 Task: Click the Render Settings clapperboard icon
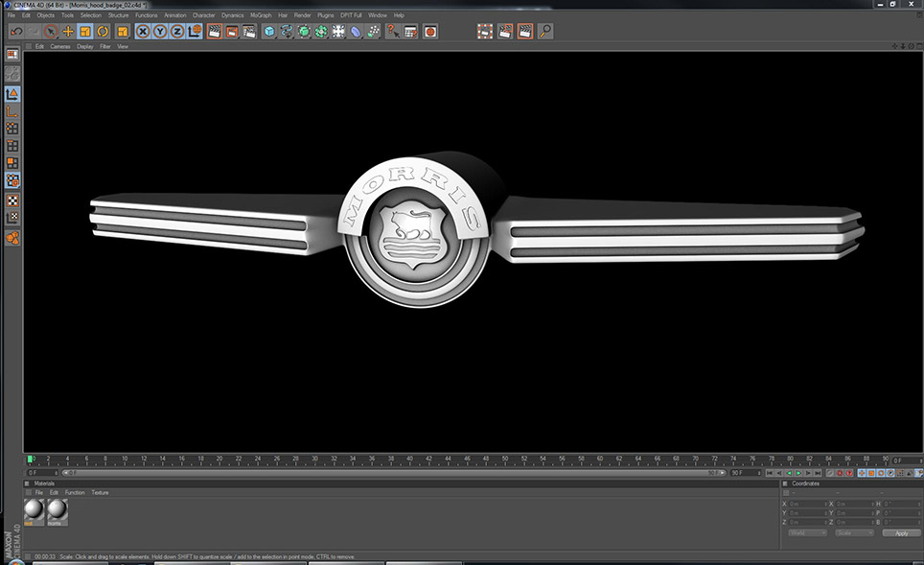pyautogui.click(x=249, y=32)
